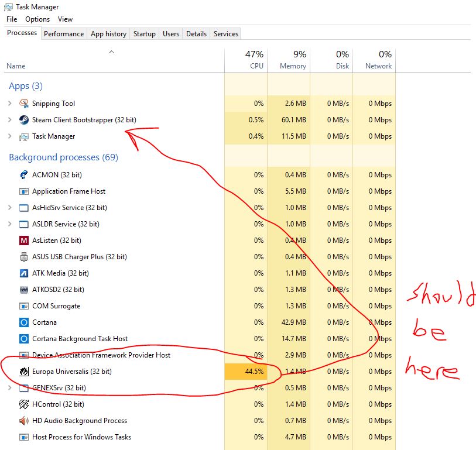
Task: Click the Application Frame Host icon
Action: pos(24,191)
